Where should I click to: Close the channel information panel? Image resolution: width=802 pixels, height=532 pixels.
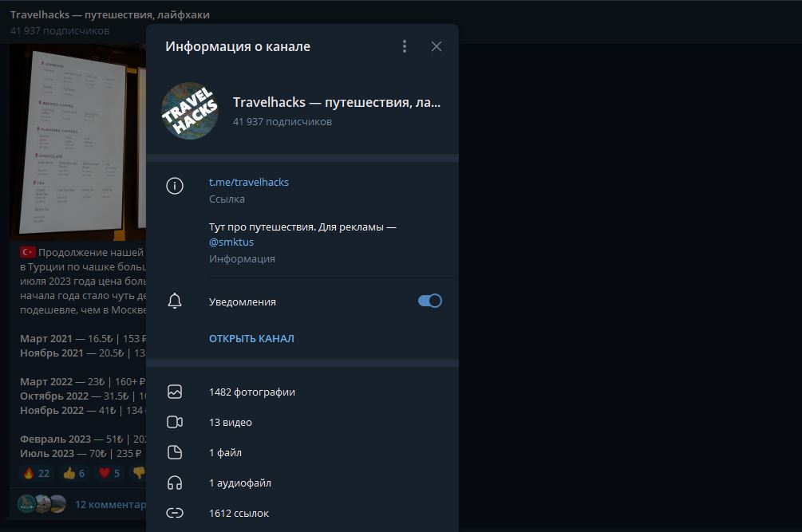click(436, 46)
